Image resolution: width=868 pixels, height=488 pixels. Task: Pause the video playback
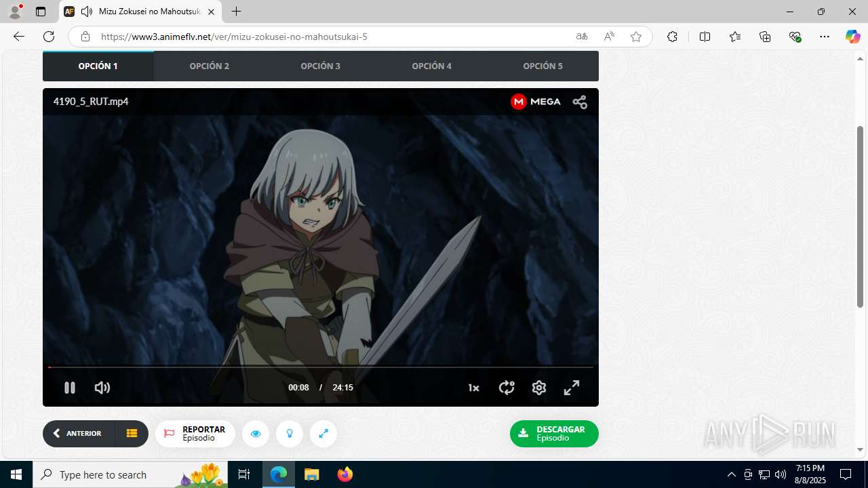[x=69, y=388]
